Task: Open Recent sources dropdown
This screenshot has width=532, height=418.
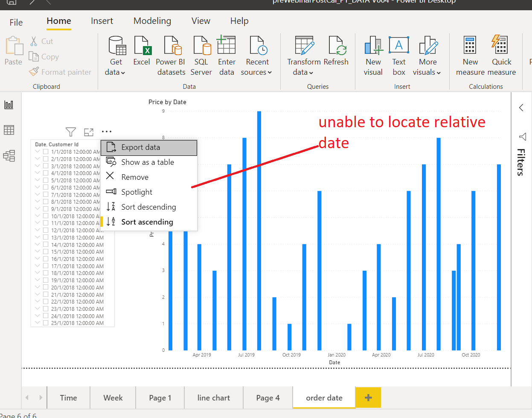Action: tap(256, 56)
